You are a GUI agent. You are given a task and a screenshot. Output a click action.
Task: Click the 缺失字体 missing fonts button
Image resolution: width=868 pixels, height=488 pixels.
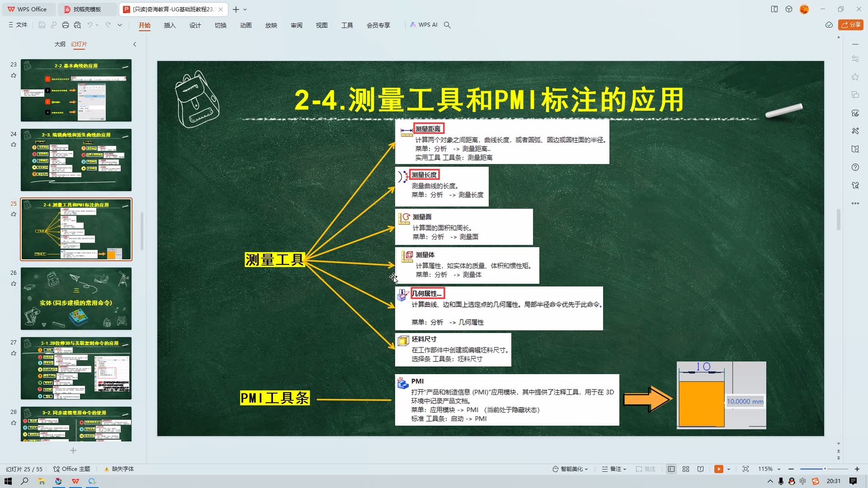(118, 469)
